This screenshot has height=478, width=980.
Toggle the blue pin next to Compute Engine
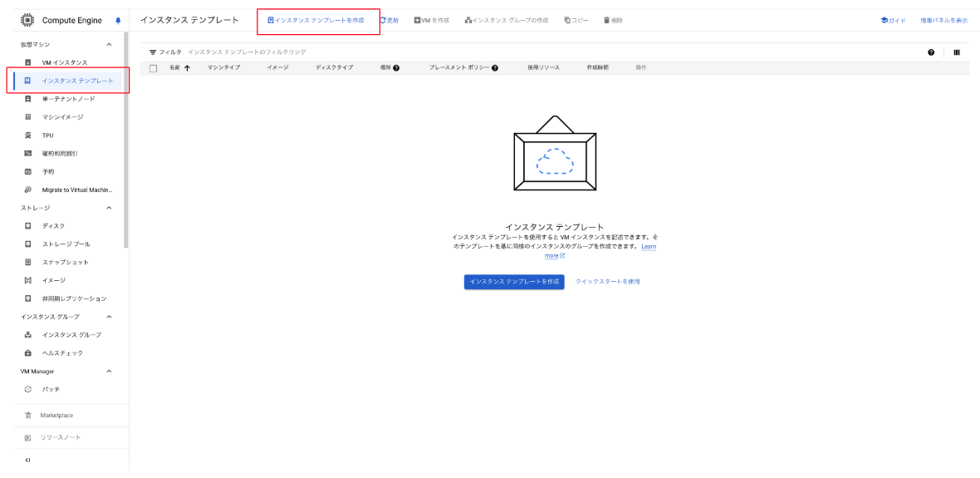pos(118,21)
